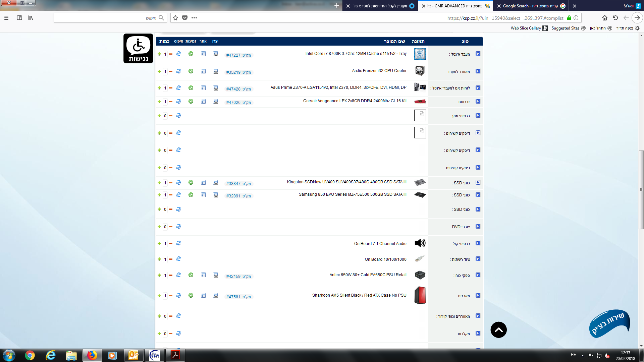Click the scroll-to-top arrow button

point(498,330)
